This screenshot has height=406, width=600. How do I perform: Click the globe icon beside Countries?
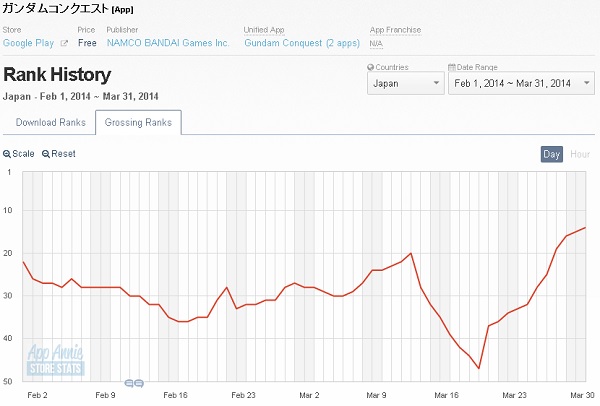[x=370, y=67]
